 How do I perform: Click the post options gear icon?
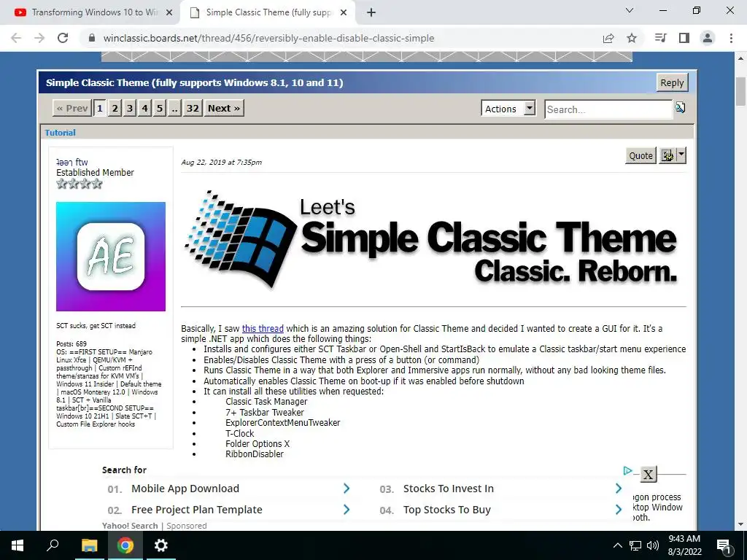coord(667,156)
